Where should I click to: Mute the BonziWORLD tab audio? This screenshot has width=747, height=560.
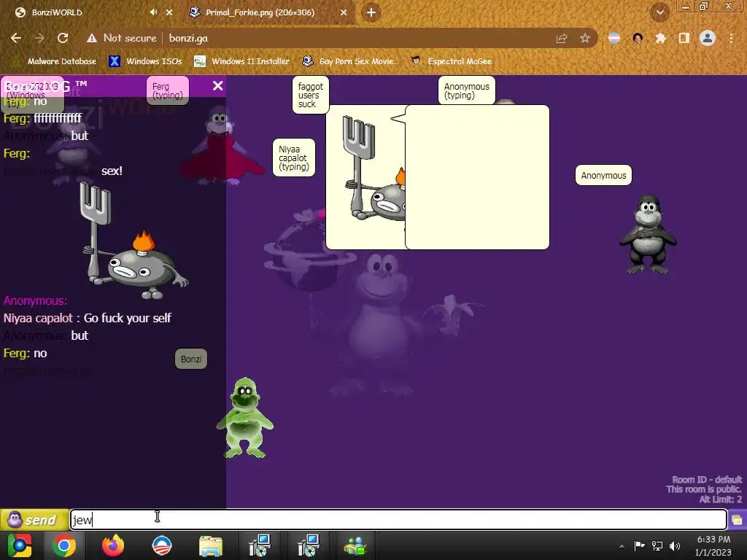(153, 12)
